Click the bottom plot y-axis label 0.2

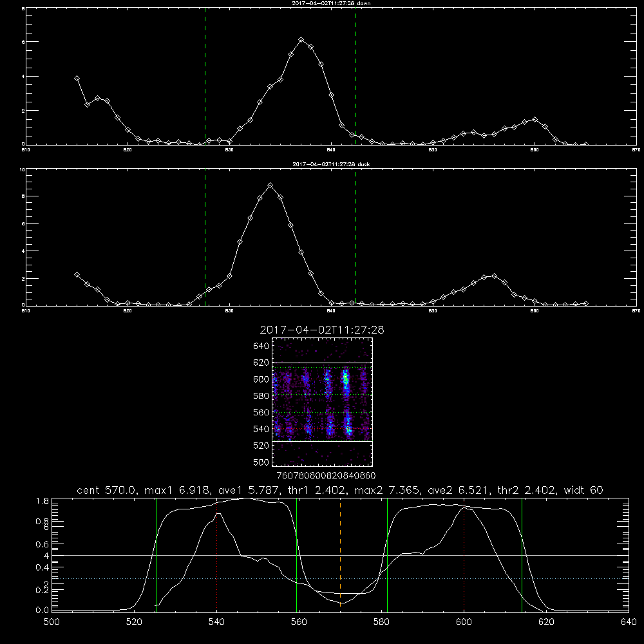tap(42, 590)
